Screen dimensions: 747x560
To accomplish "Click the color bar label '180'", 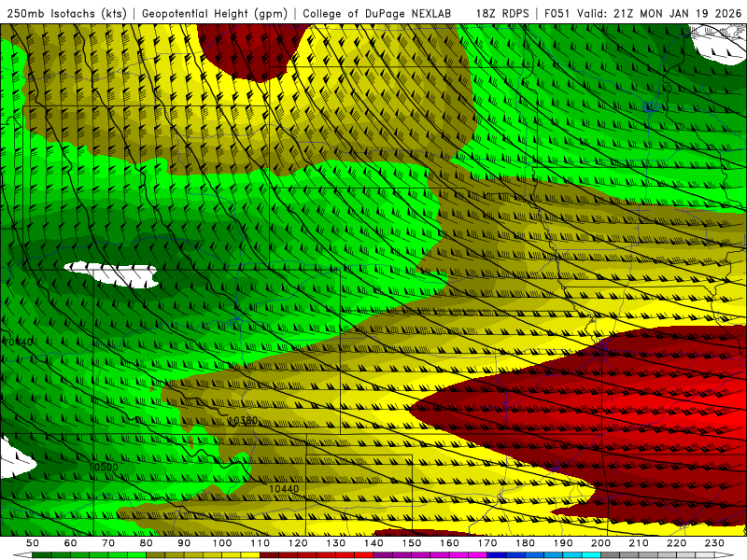I will pyautogui.click(x=526, y=543).
